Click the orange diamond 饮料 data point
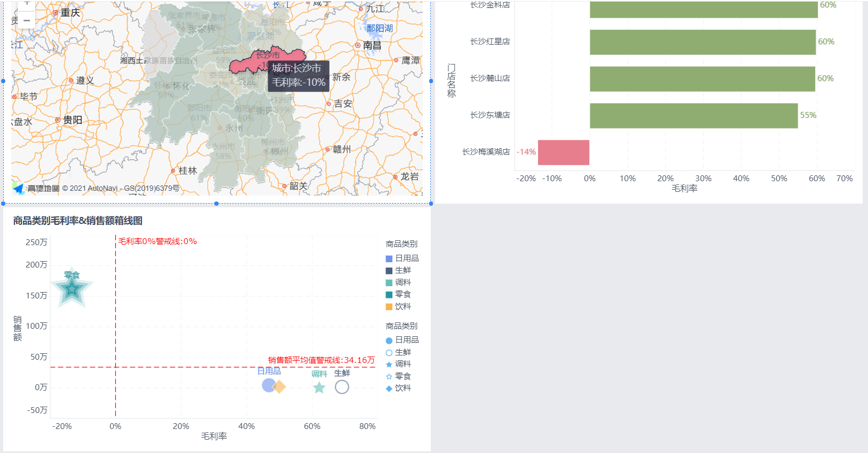The width and height of the screenshot is (868, 453). (x=279, y=386)
